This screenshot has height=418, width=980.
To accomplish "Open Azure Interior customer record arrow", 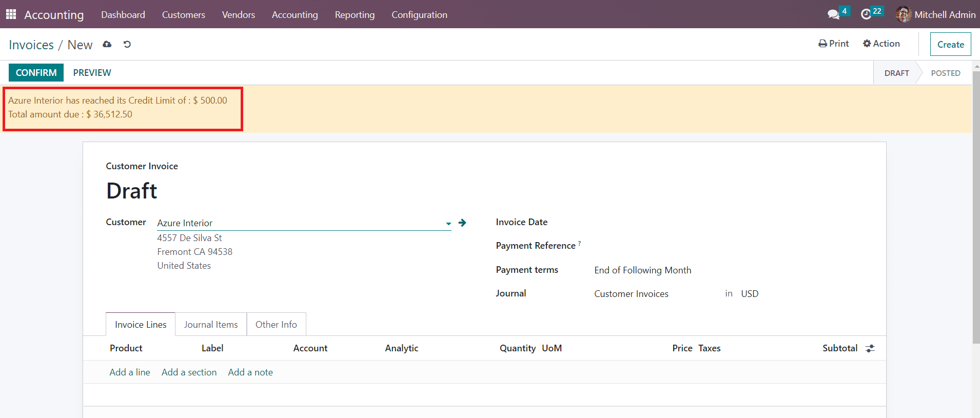I will click(x=462, y=223).
